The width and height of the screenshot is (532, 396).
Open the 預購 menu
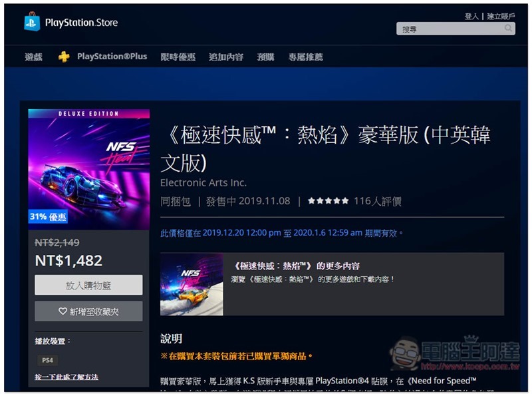point(265,57)
